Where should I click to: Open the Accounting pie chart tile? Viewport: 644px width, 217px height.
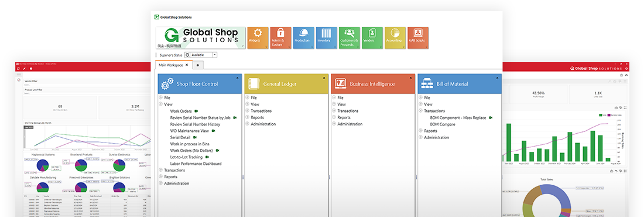pyautogui.click(x=395, y=38)
